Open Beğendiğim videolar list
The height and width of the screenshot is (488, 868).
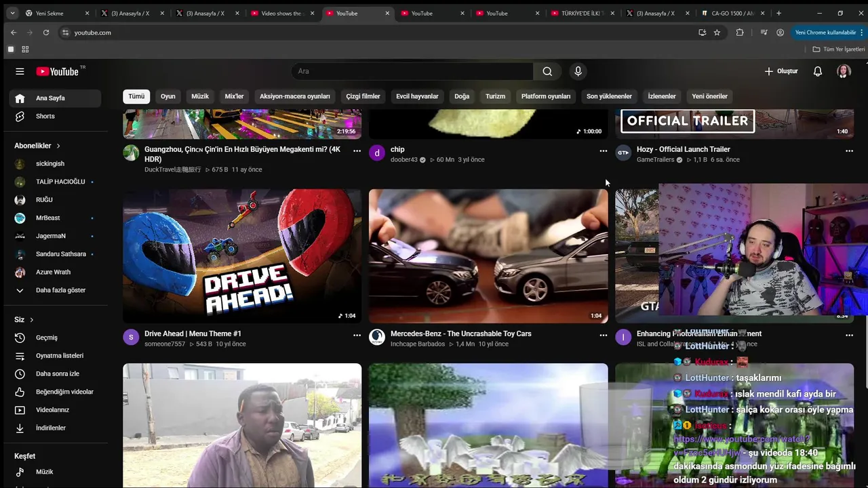click(56, 392)
